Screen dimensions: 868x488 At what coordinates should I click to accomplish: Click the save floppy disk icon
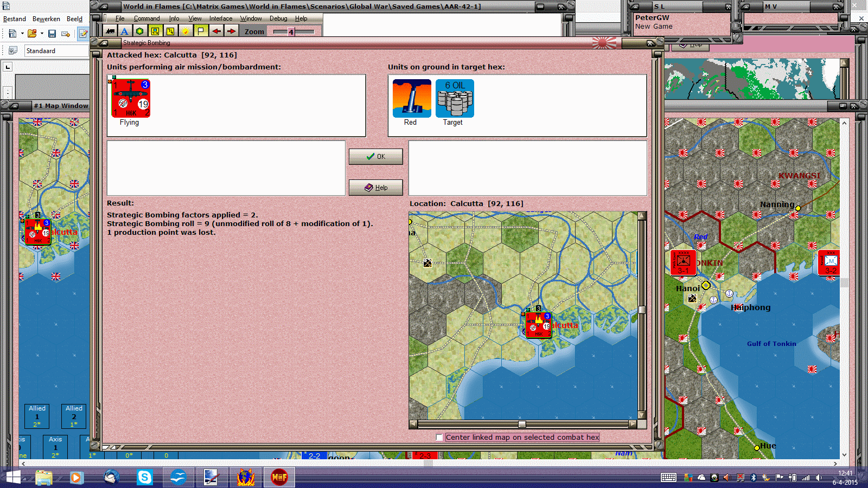click(52, 34)
